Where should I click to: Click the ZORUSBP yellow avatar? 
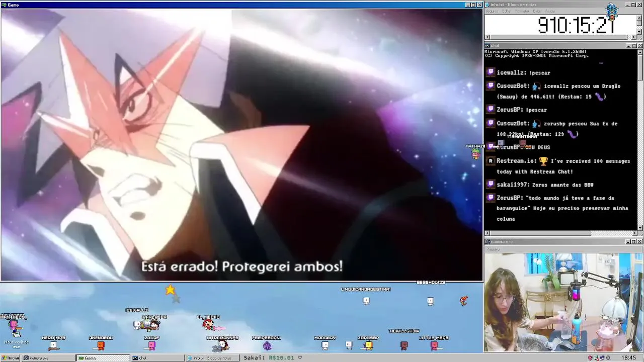(x=368, y=345)
